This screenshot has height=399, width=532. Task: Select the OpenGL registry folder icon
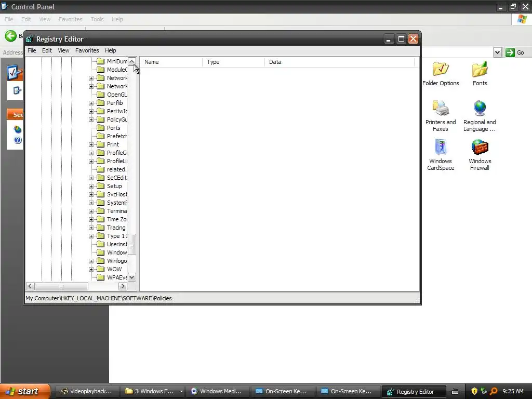(100, 95)
